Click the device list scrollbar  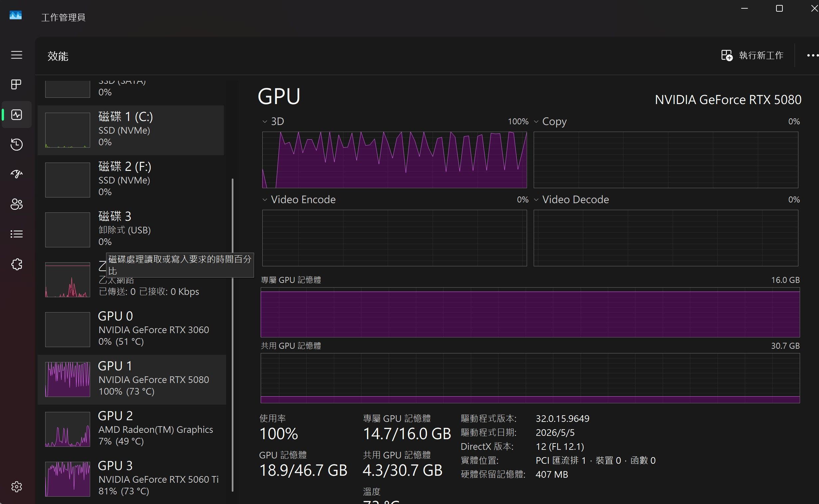(x=232, y=335)
